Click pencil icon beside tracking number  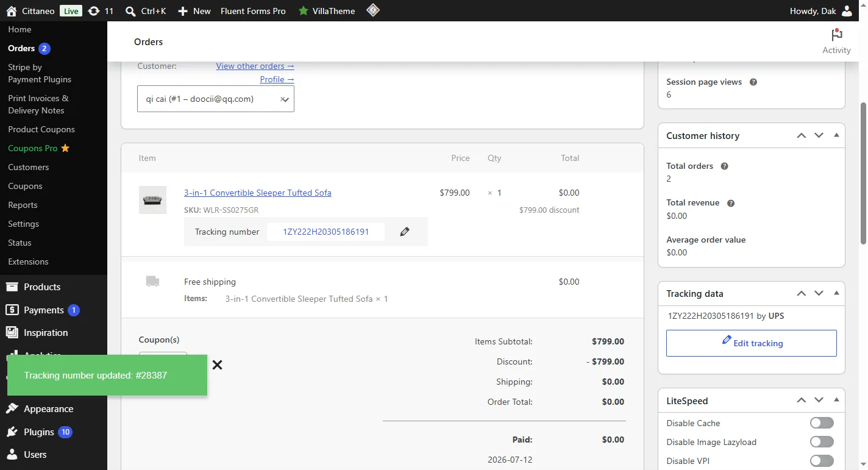pyautogui.click(x=405, y=232)
